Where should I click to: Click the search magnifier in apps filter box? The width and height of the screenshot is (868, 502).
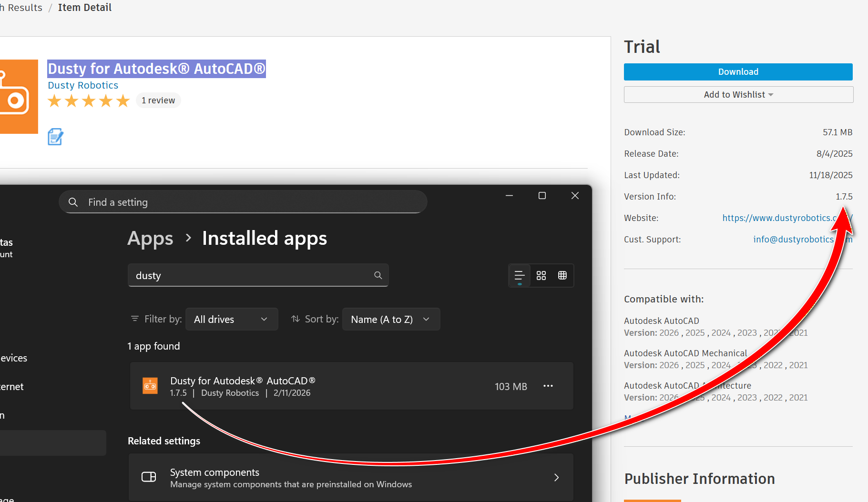pos(378,275)
